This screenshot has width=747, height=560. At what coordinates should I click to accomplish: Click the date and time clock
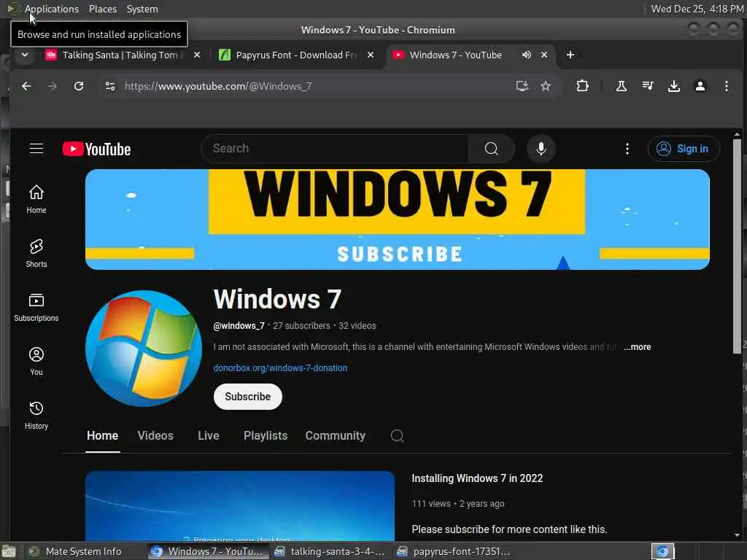tap(697, 9)
